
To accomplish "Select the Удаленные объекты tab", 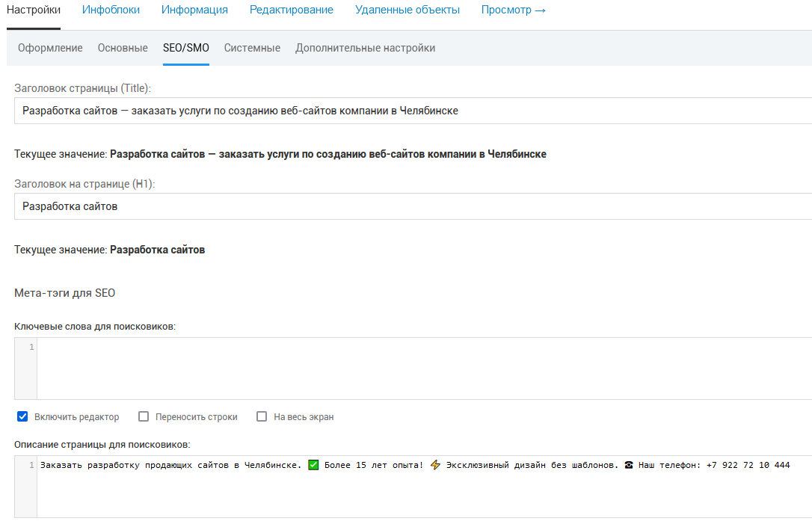I will (x=407, y=10).
